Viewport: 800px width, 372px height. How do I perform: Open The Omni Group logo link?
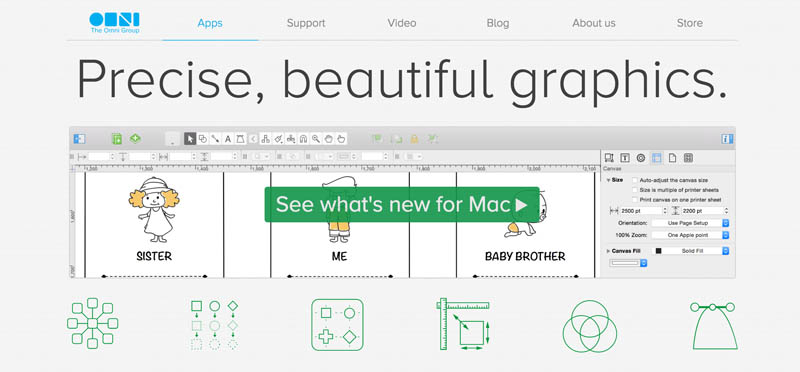[x=114, y=23]
